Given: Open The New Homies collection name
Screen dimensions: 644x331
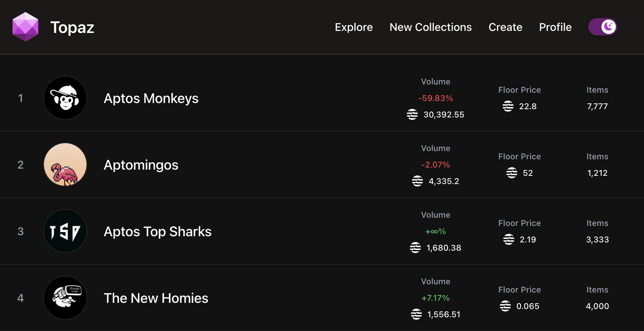Looking at the screenshot, I should (x=156, y=298).
